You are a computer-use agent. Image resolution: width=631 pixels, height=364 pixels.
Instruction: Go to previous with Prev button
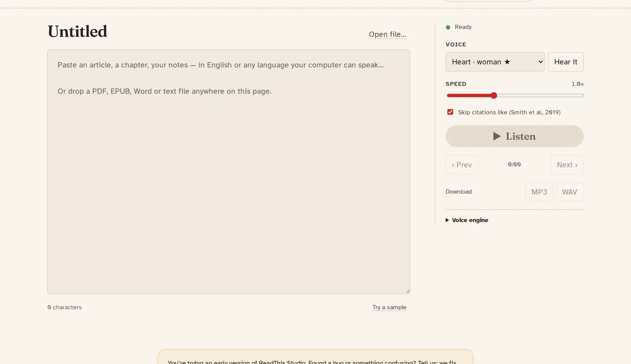tap(461, 165)
